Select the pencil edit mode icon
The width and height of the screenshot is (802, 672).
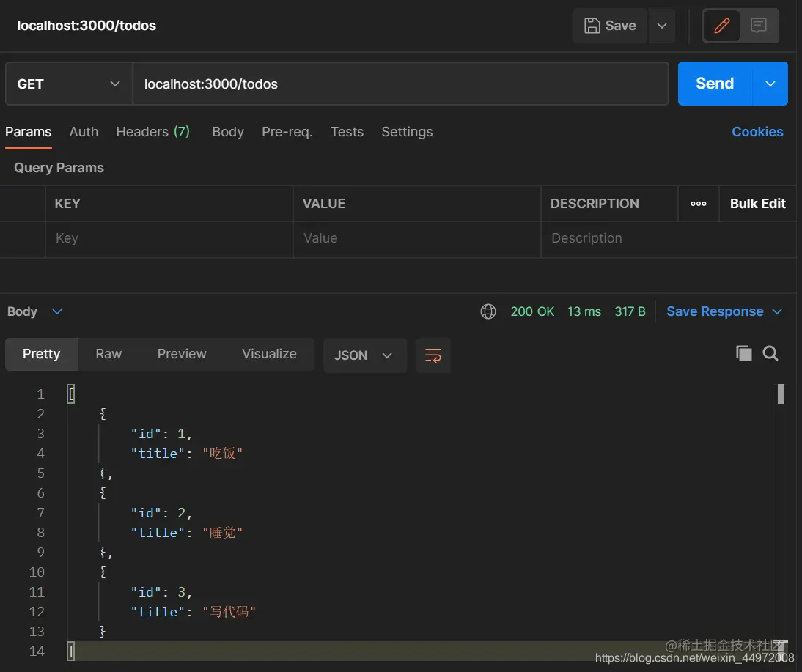721,26
